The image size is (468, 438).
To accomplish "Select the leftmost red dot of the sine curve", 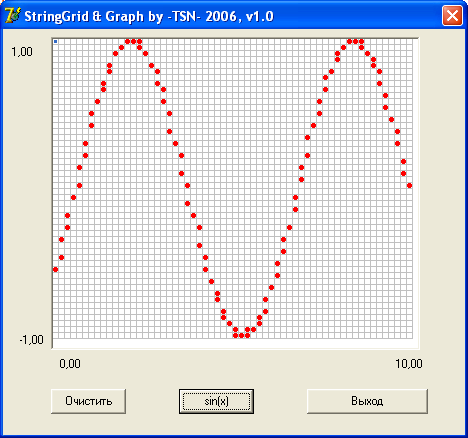I will point(56,269).
